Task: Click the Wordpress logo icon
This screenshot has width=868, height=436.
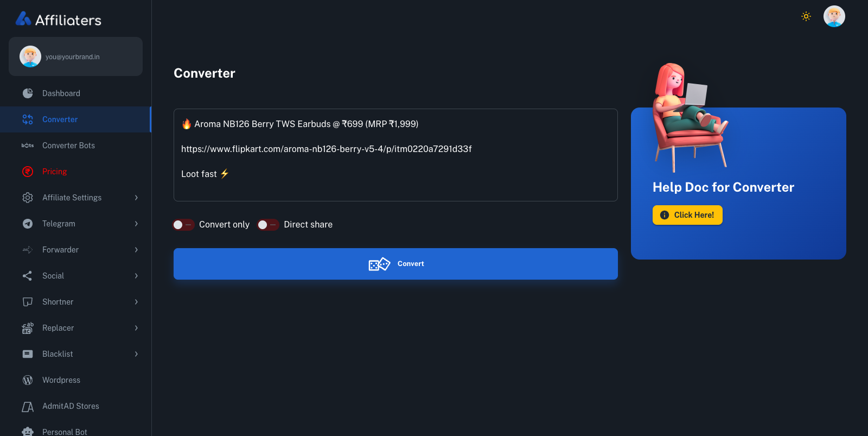Action: coord(28,380)
